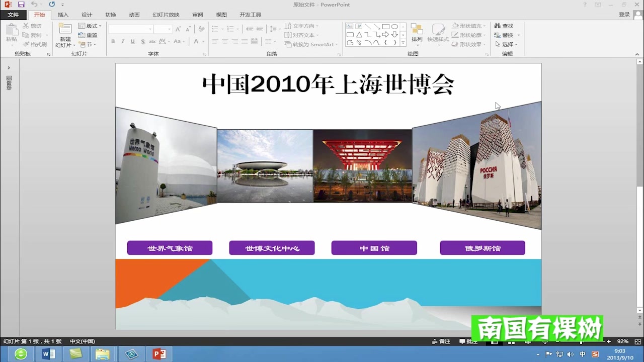644x362 pixels.
Task: Click the clear formatting eraser icon
Action: coord(201,29)
